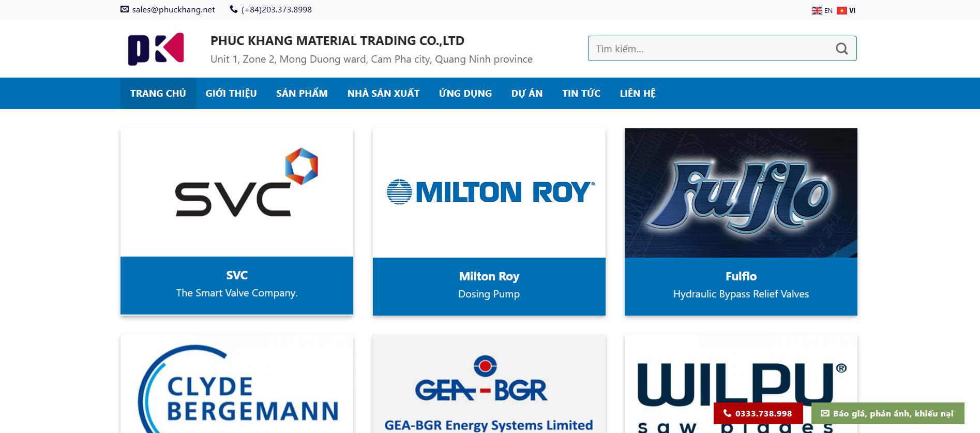Screen dimensions: 980x433
Task: Click the envelope icon in green feedback button
Action: pyautogui.click(x=825, y=413)
